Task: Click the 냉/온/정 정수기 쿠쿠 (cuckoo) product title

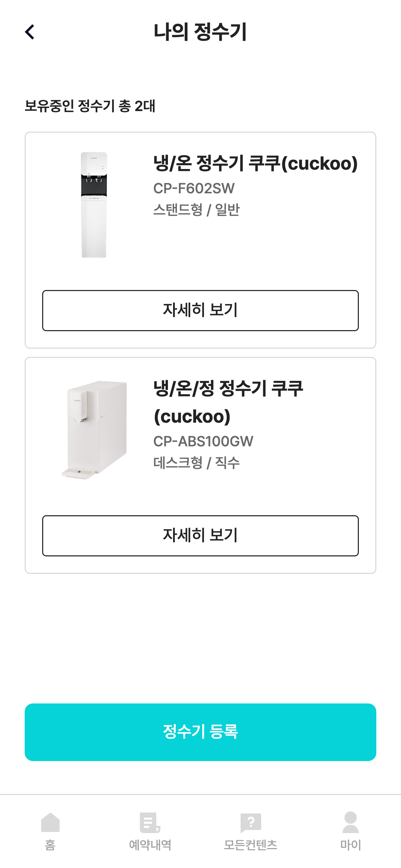Action: tap(228, 402)
